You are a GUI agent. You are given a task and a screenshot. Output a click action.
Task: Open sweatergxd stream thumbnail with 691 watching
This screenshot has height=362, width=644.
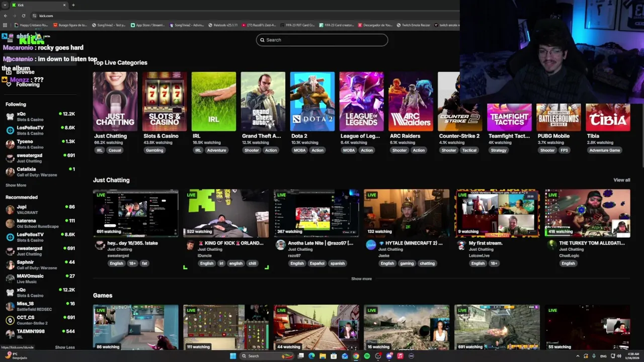[135, 213]
